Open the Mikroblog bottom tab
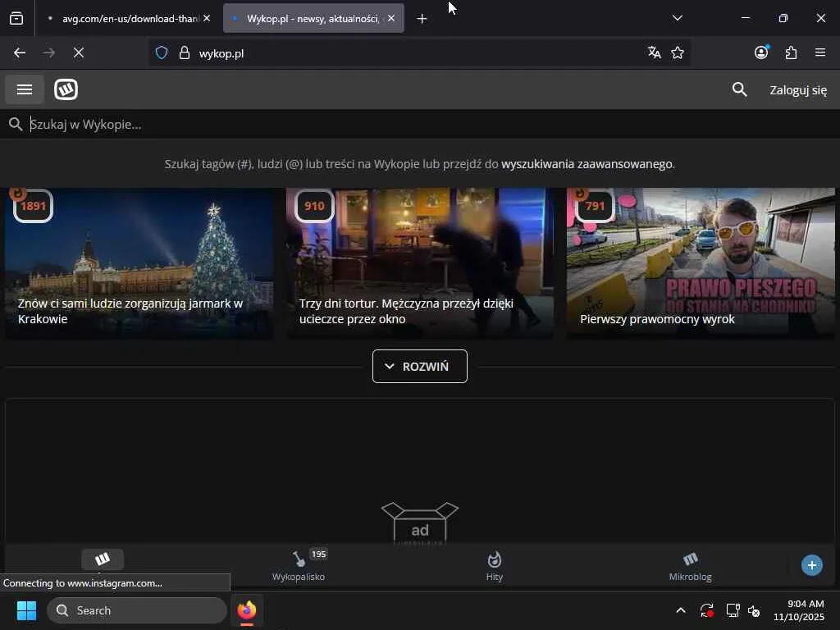Viewport: 840px width, 630px height. tap(690, 566)
